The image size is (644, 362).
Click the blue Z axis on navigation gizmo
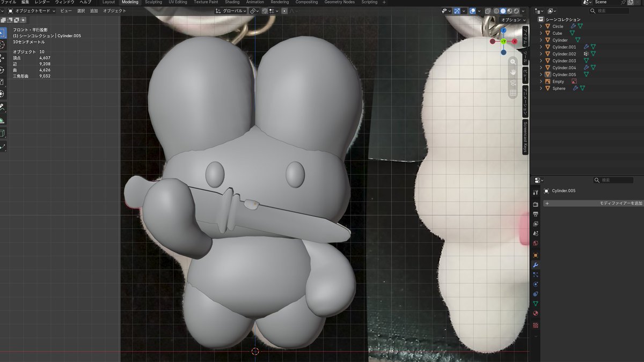coord(503,31)
